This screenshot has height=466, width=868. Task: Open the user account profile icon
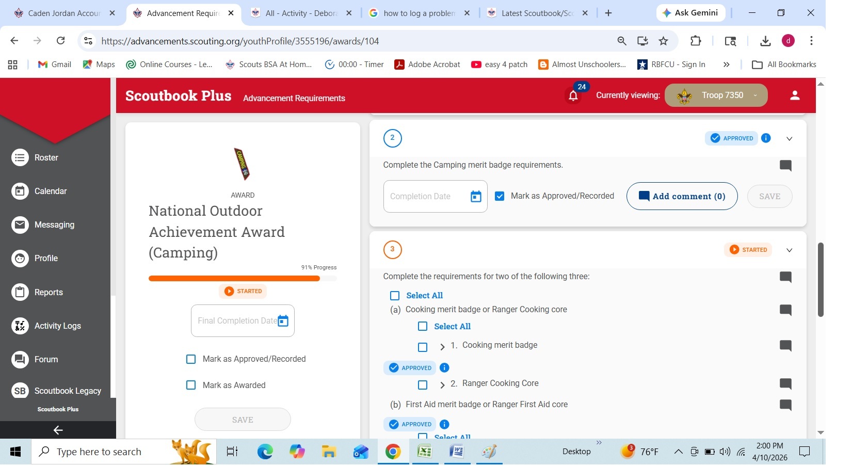[795, 95]
